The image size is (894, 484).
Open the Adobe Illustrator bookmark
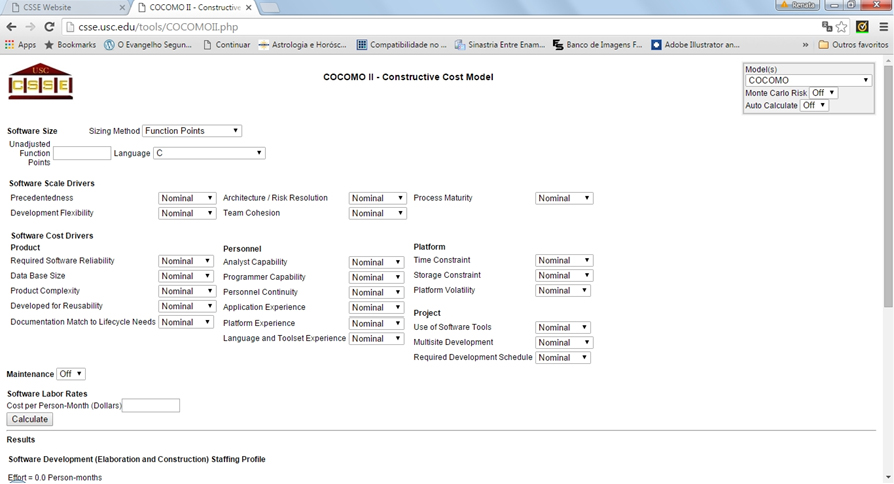(695, 45)
